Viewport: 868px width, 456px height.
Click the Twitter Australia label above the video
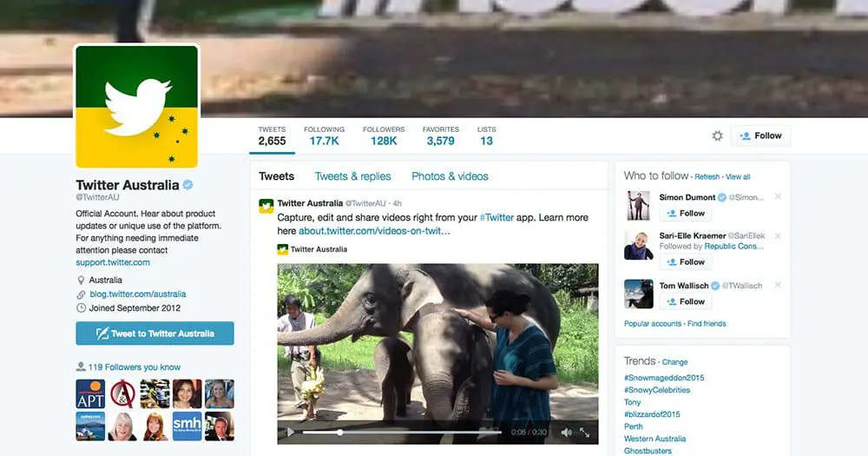319,249
